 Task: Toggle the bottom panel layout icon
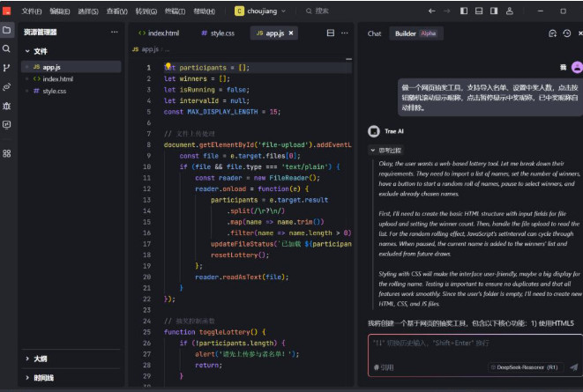tap(479, 11)
